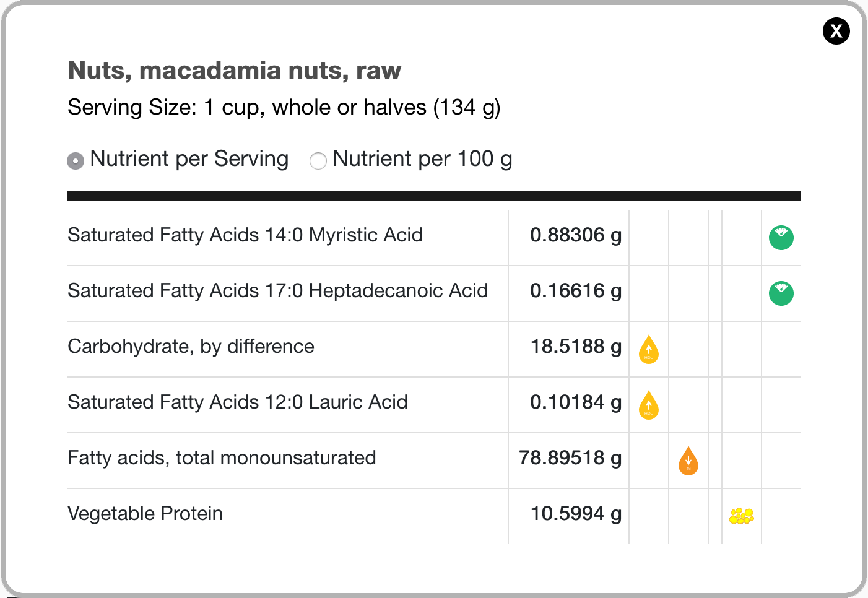
Task: Click the yellow protein cluster icon for Vegetable Protein
Action: pos(741,516)
